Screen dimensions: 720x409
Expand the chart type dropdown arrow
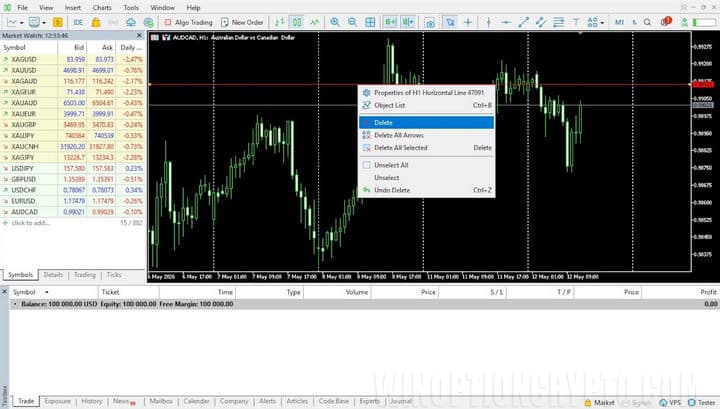point(22,22)
